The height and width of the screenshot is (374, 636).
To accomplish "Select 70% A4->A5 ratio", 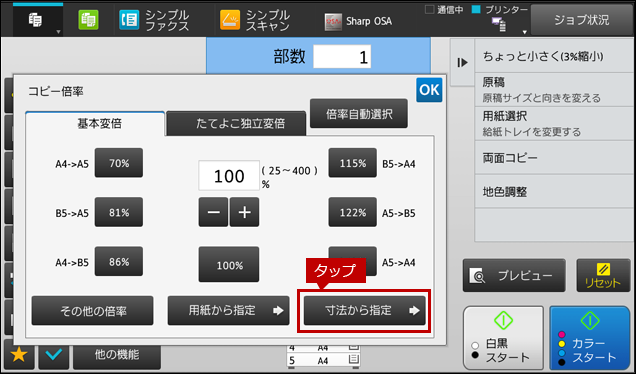I will [x=119, y=163].
